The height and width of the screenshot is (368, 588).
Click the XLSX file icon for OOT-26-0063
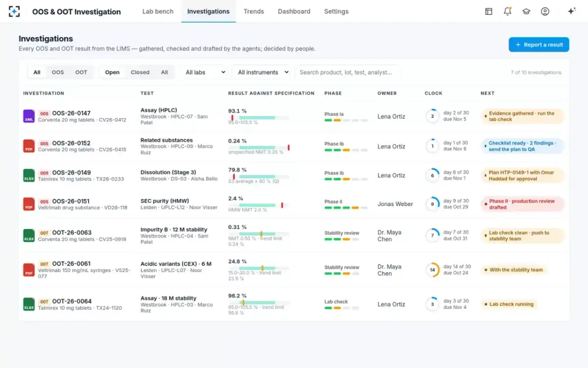click(29, 236)
